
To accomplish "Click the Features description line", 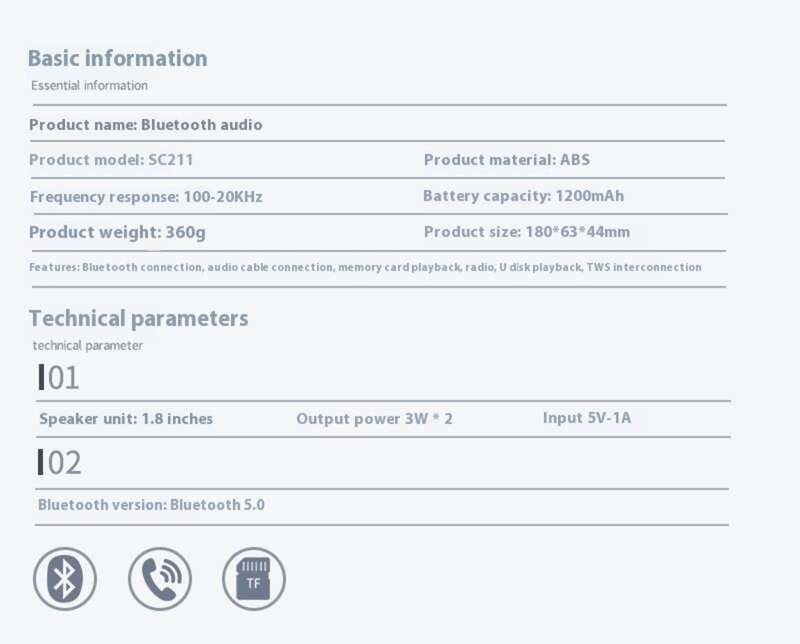I will [x=365, y=267].
